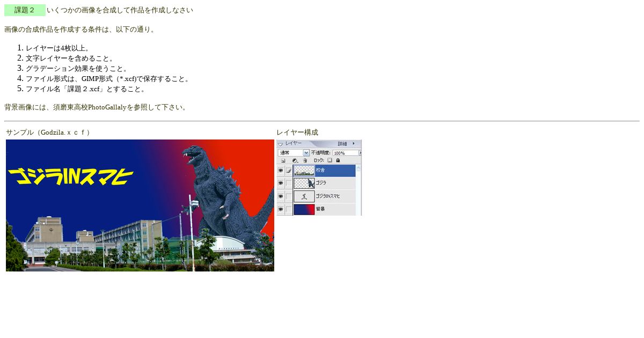Click the ゴジラINスマヒ layer name

(328, 196)
